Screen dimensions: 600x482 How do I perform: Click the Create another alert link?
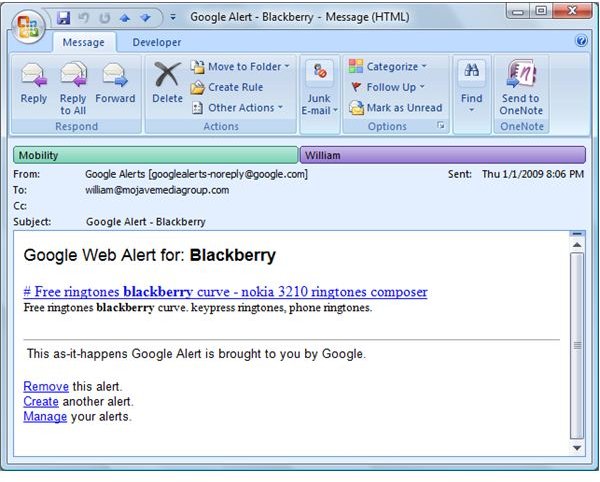point(41,401)
